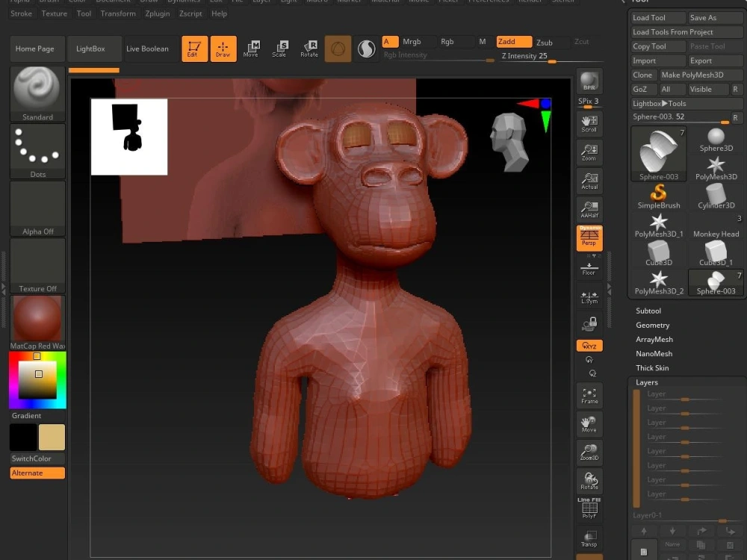This screenshot has width=747, height=560.
Task: Open the Standard brush picker
Action: coord(37,94)
